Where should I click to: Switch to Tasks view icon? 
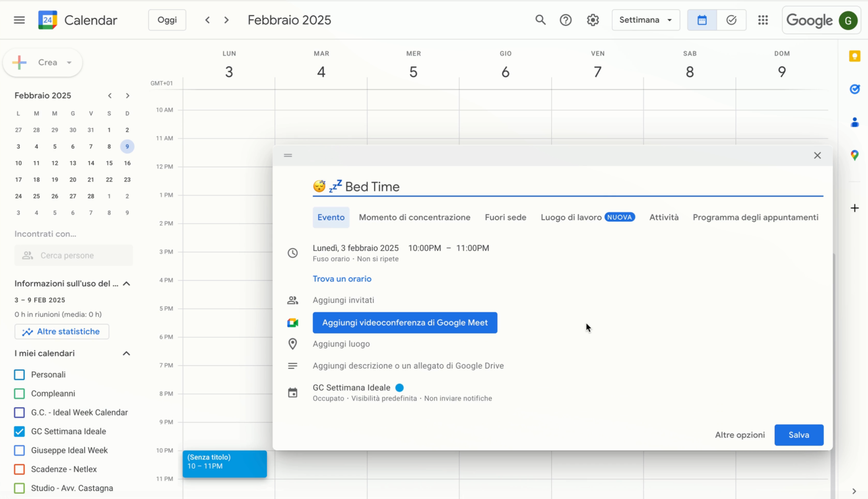tap(731, 20)
